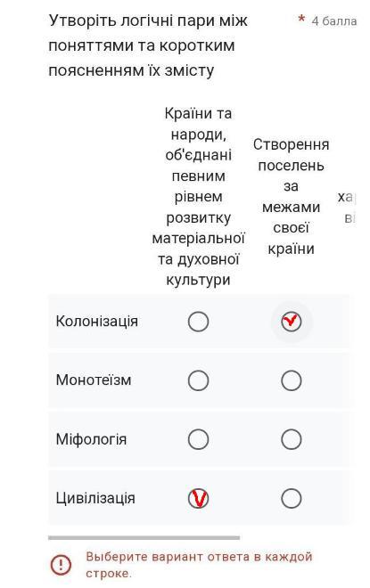Click the 'Выберите вариант ответа' error message
Image resolution: width=370 pixels, height=588 pixels.
click(199, 565)
